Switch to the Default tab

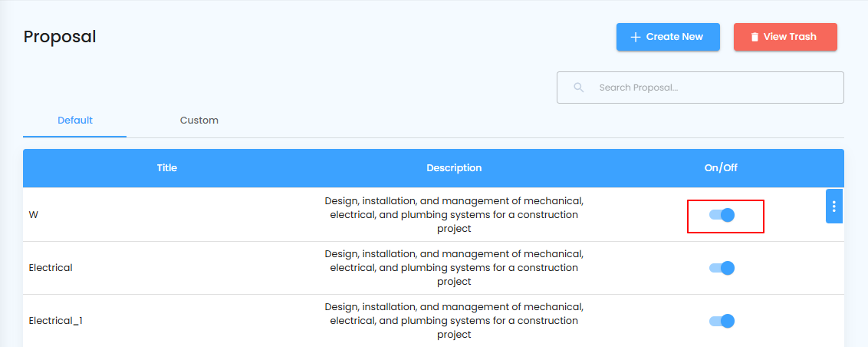click(75, 121)
